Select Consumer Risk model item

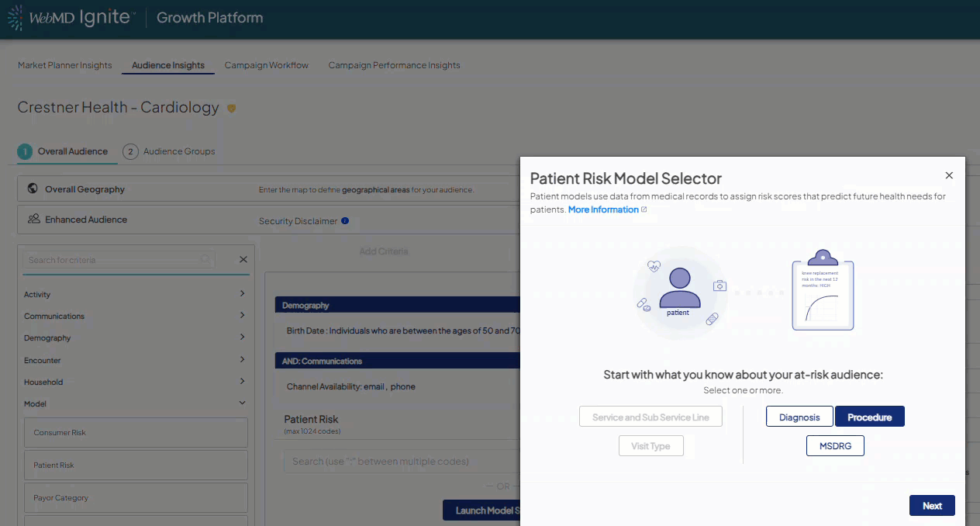pyautogui.click(x=136, y=433)
